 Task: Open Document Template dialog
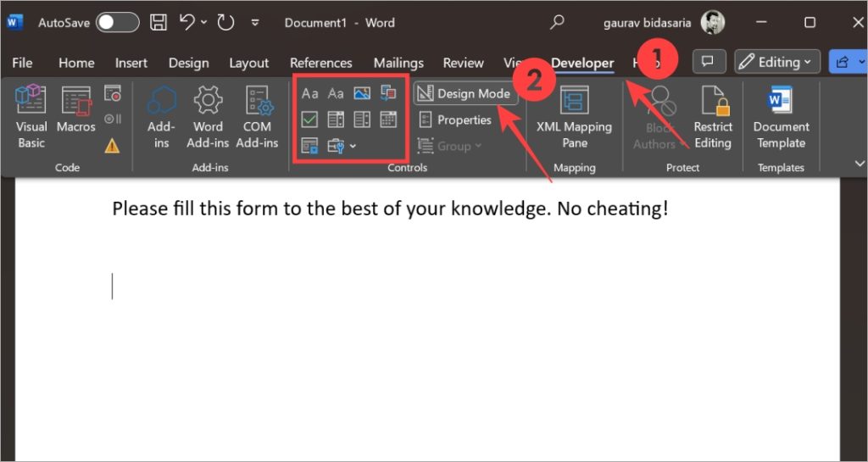(x=781, y=117)
